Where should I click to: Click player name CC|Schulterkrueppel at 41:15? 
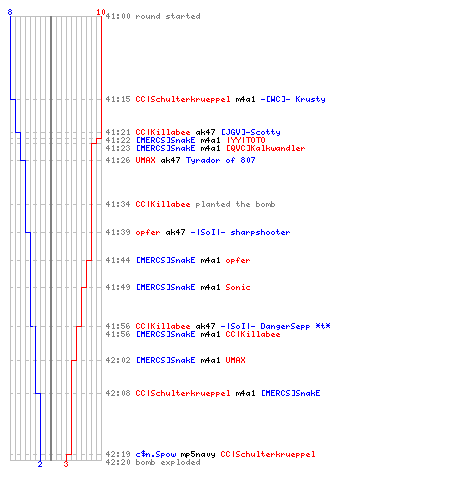pyautogui.click(x=183, y=99)
